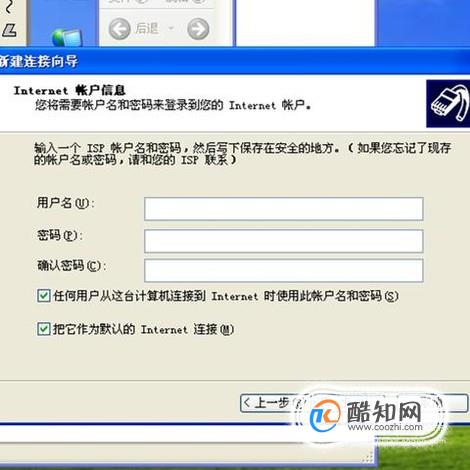Click the window resize grip at bottom-right
Image resolution: width=470 pixels, height=470 pixels.
[x=368, y=457]
